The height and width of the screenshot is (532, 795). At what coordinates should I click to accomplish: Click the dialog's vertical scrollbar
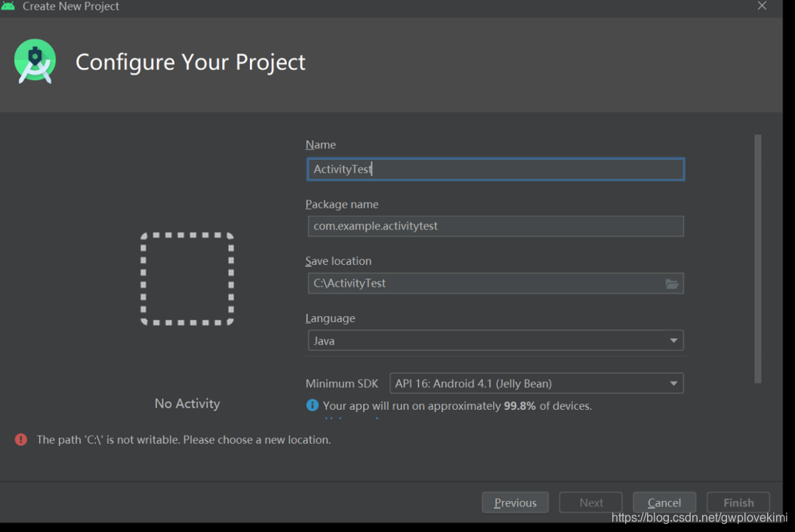[x=758, y=258]
